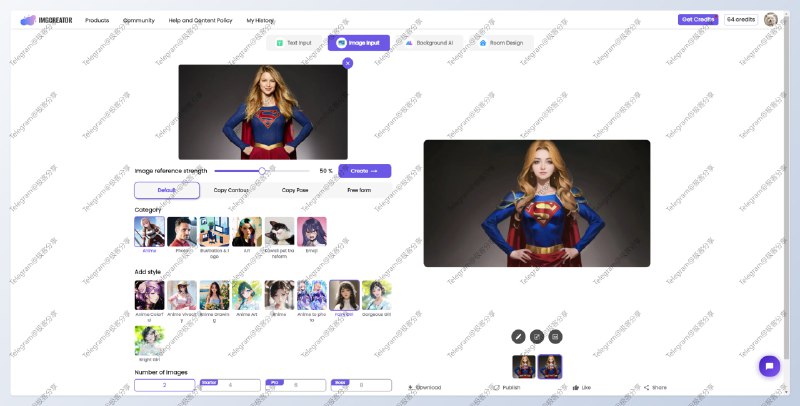The image size is (800, 406).
Task: Open the Products menu
Action: coord(97,20)
